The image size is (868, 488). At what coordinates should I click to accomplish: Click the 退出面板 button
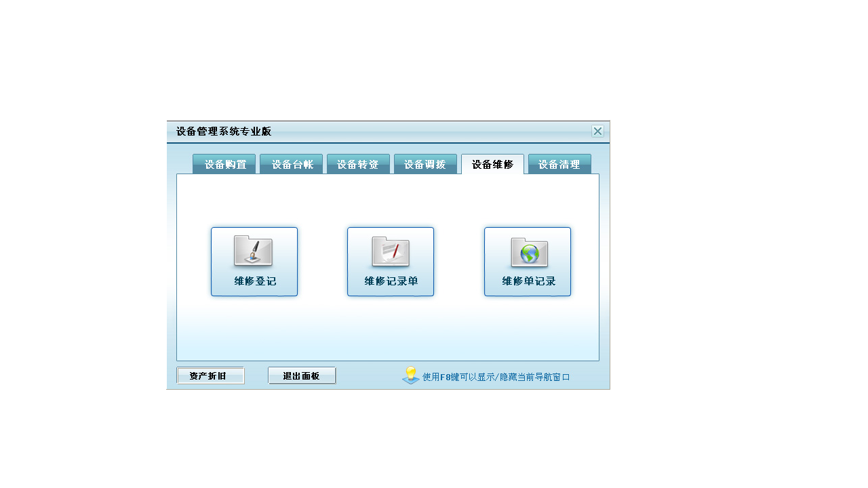click(x=301, y=375)
